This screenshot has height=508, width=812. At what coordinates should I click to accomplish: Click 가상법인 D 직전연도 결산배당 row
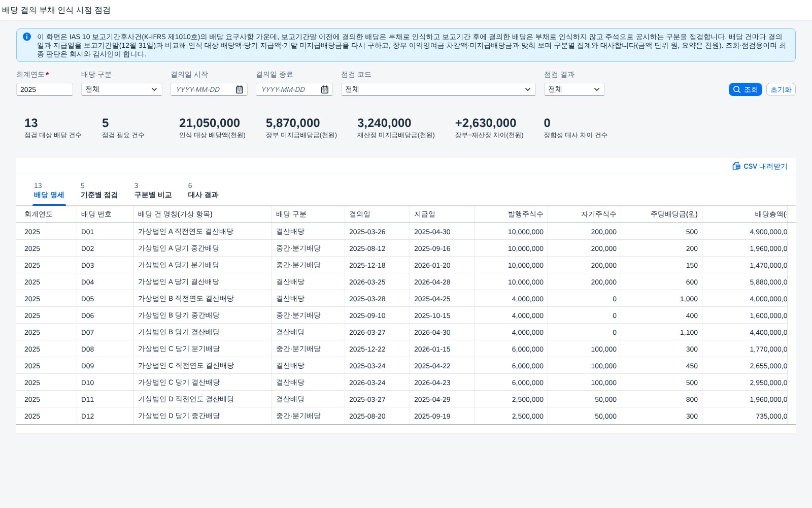pos(406,399)
